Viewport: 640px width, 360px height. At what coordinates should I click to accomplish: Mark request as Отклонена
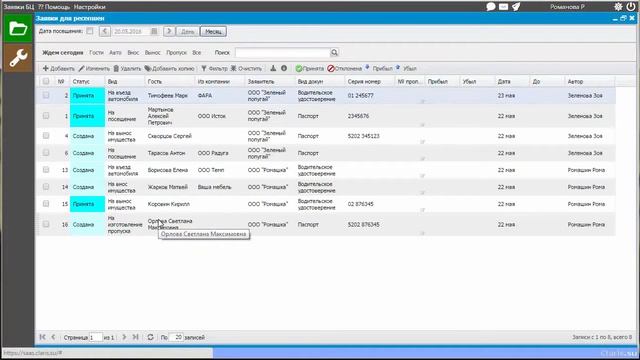344,69
